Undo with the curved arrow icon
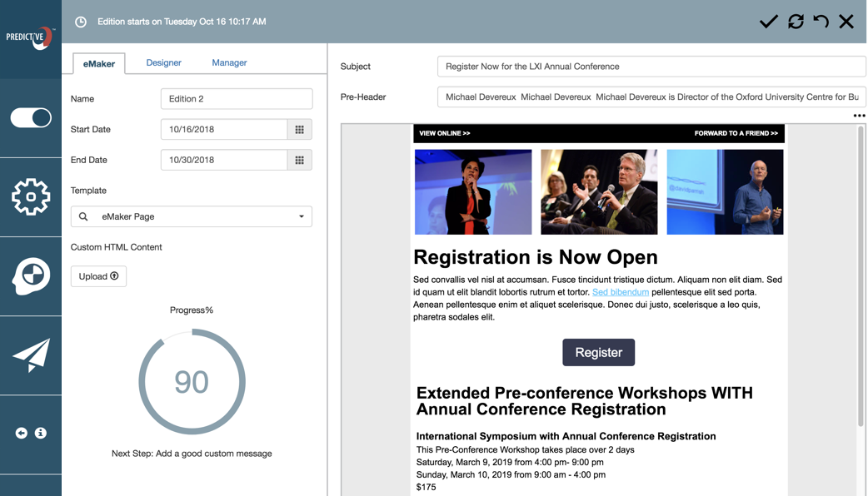The height and width of the screenshot is (496, 868). [x=821, y=22]
